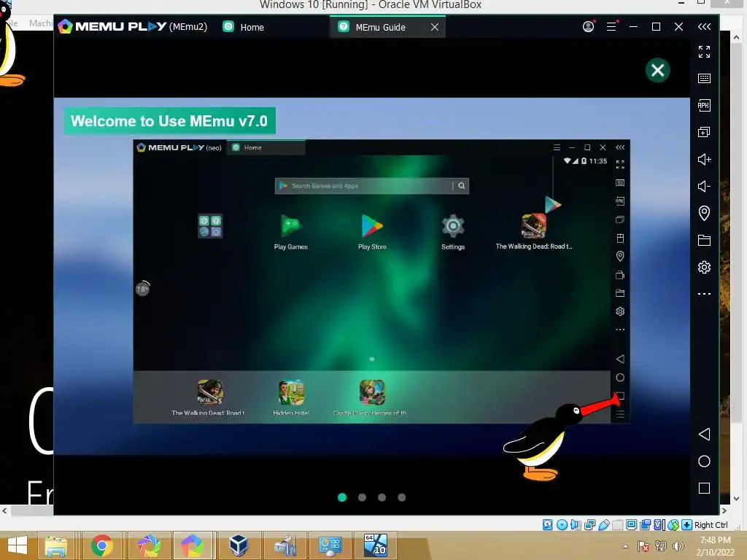Open the system volume speaker icon

[678, 546]
